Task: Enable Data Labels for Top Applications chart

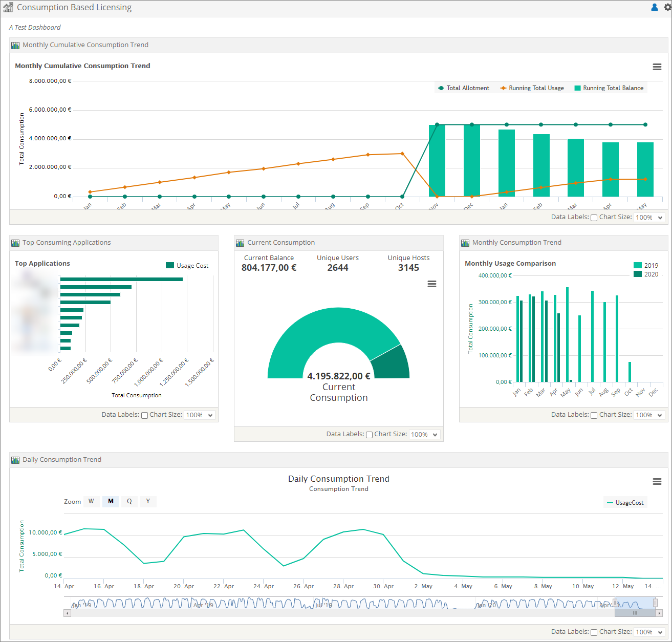Action: pyautogui.click(x=144, y=415)
